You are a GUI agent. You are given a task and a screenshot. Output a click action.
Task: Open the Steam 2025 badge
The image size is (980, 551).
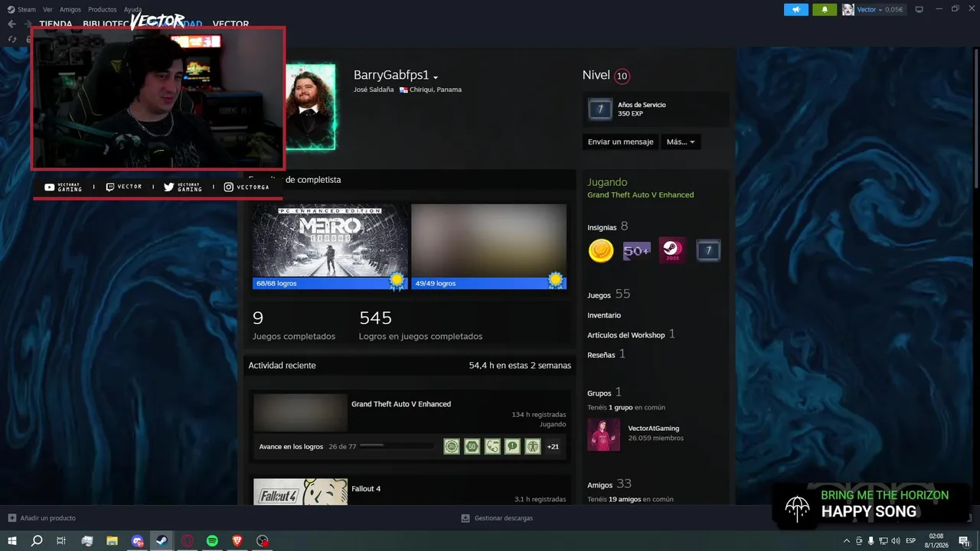pyautogui.click(x=672, y=250)
